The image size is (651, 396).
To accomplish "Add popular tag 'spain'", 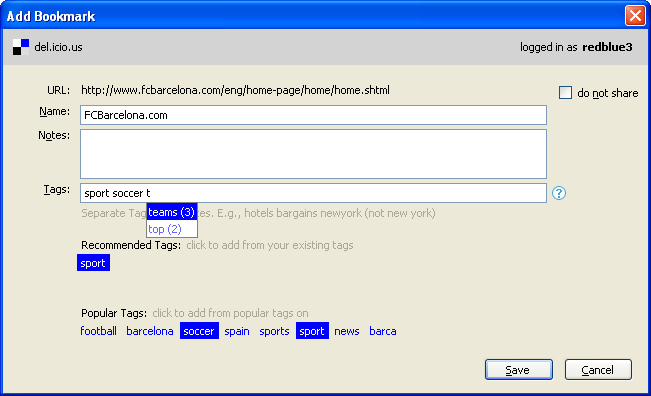I will (237, 331).
